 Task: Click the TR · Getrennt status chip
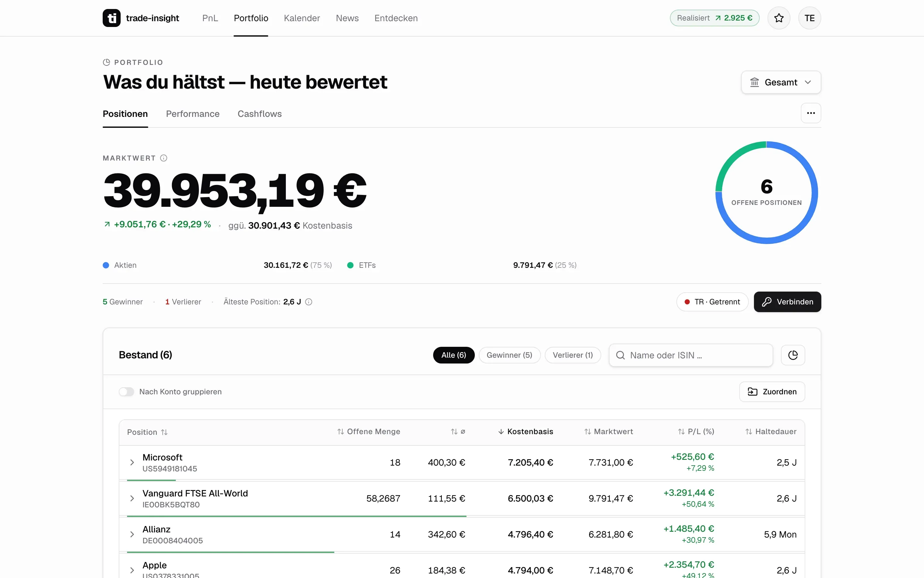712,302
